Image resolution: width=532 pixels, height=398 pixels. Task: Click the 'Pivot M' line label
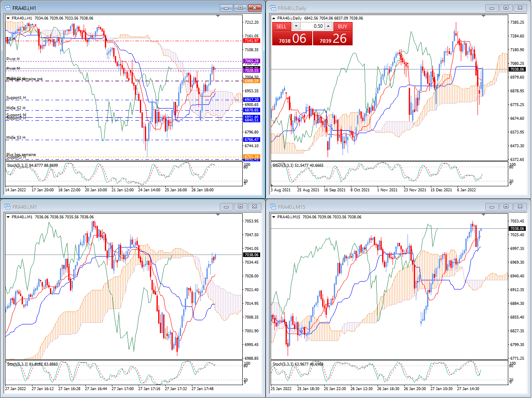(x=13, y=69)
